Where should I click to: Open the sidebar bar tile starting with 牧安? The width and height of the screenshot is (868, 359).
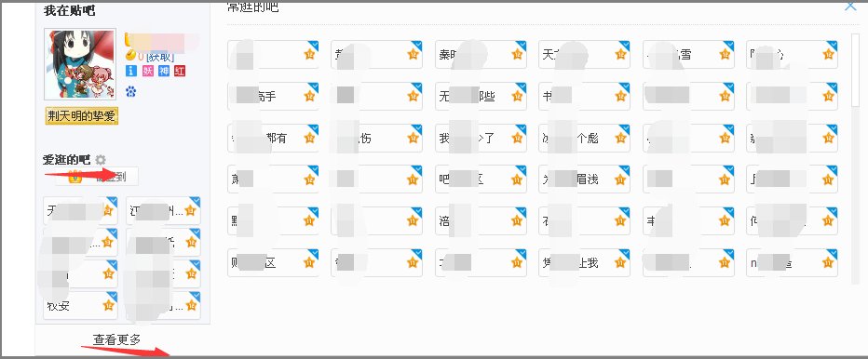click(x=80, y=305)
